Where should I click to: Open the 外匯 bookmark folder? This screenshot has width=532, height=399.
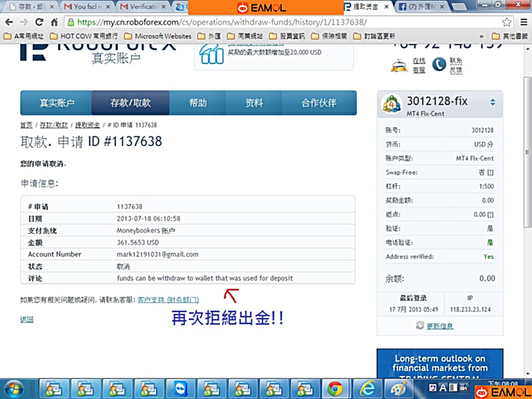click(x=209, y=36)
